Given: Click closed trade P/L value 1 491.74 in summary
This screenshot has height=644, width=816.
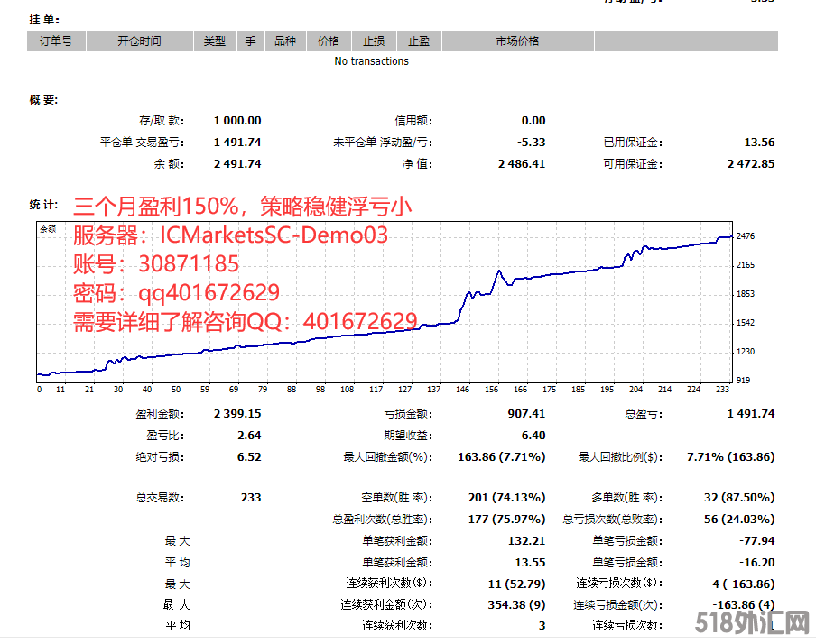Looking at the screenshot, I should click(237, 143).
